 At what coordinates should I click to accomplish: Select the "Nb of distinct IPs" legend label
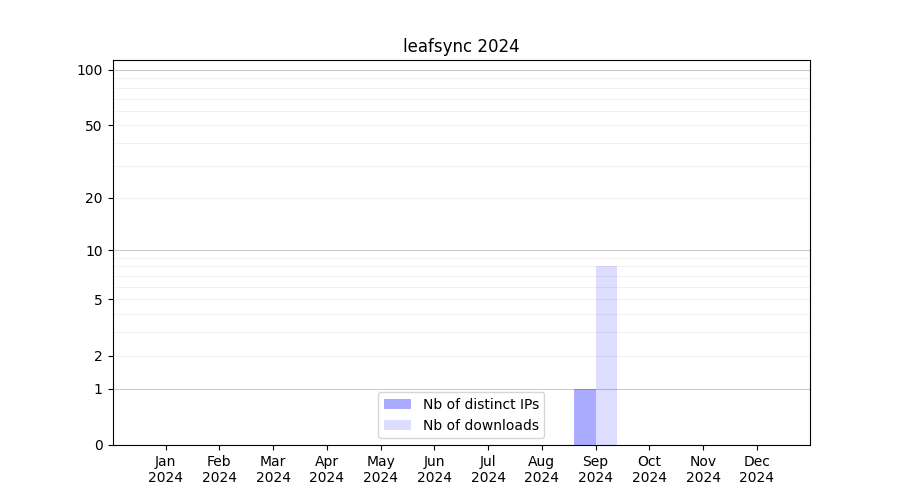(480, 404)
